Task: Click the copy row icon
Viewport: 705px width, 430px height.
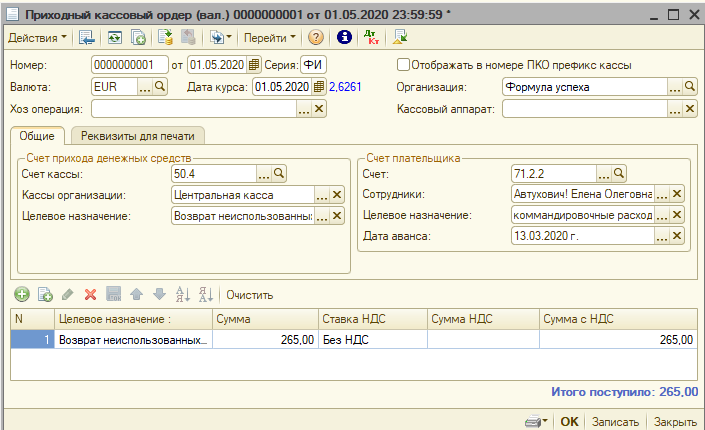Action: click(44, 295)
